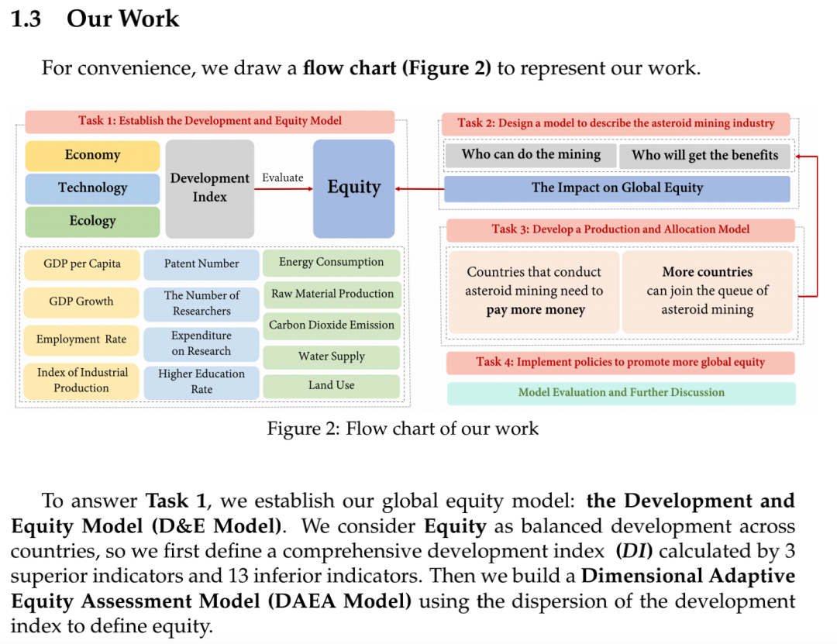Viewport: 837px width, 644px height.
Task: Click the 'Task 2: Design a model' header box
Action: [615, 123]
